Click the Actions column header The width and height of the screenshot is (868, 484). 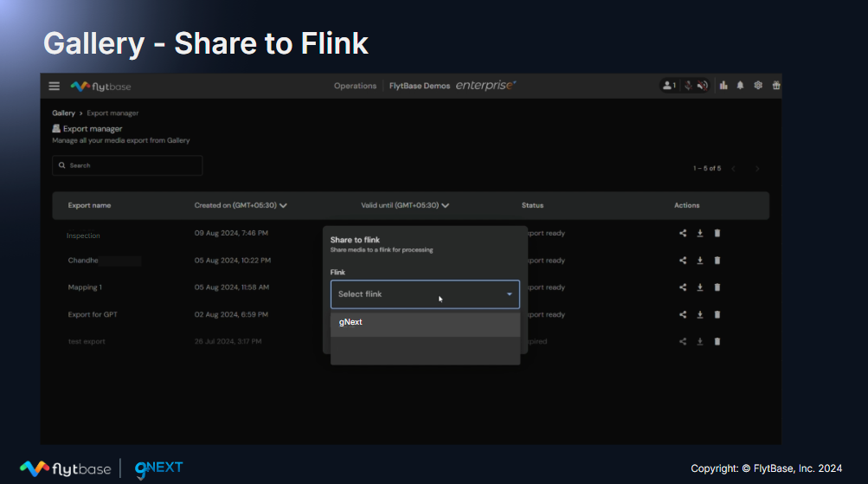[687, 205]
